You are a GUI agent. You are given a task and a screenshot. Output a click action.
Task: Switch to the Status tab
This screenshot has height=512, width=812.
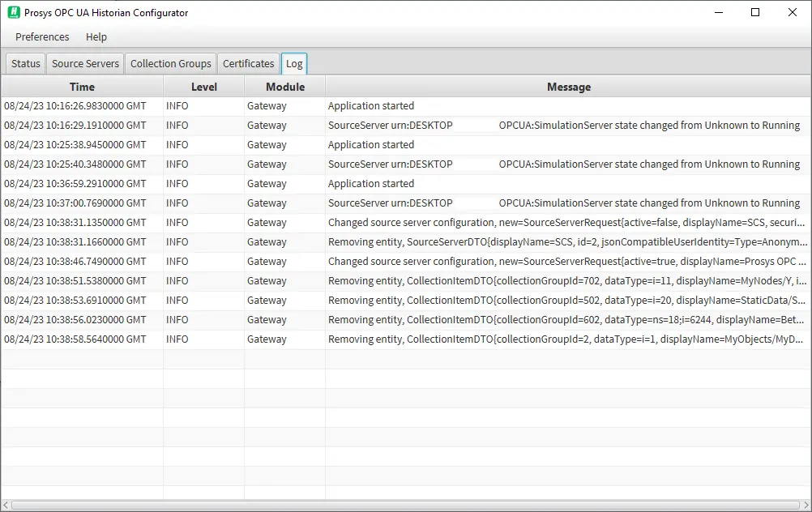pyautogui.click(x=26, y=63)
